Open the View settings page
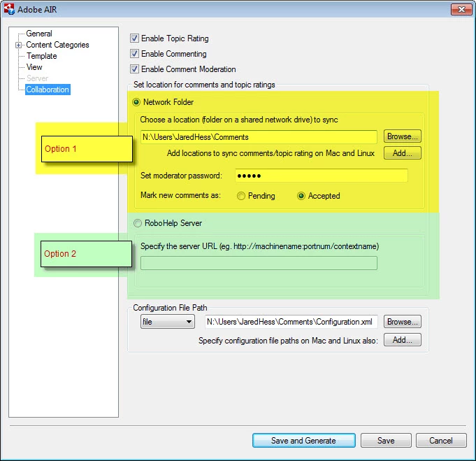 (34, 67)
